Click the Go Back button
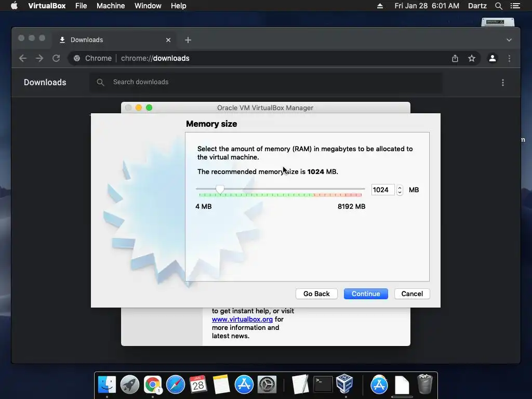Screen dimensions: 532x399 (x=316, y=294)
